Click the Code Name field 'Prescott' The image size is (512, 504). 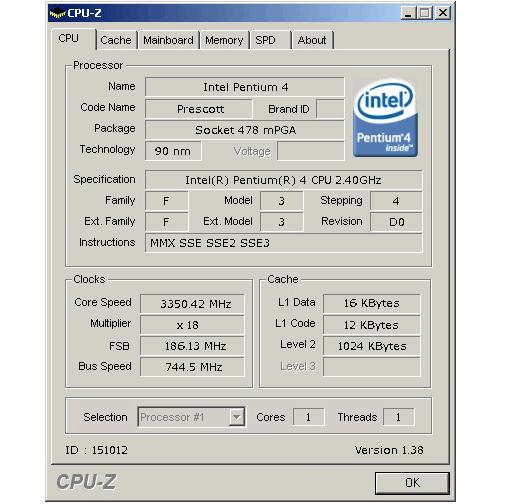[199, 109]
